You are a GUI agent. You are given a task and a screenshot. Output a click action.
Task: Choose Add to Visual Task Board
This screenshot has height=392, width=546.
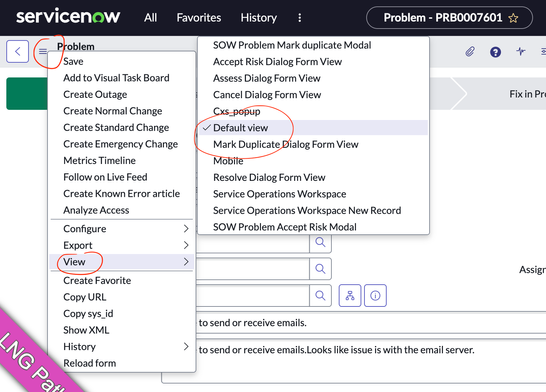pyautogui.click(x=122, y=78)
